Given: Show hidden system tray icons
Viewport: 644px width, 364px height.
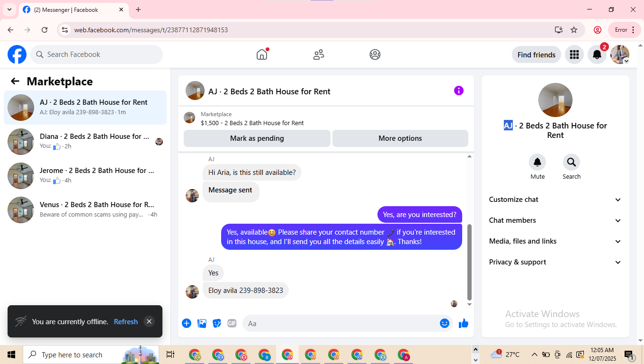Looking at the screenshot, I should pos(534,355).
